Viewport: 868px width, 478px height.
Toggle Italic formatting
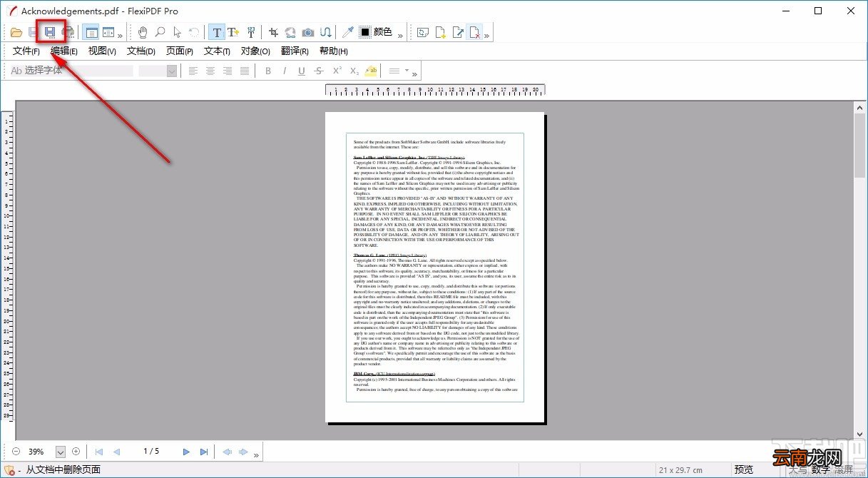(x=285, y=71)
